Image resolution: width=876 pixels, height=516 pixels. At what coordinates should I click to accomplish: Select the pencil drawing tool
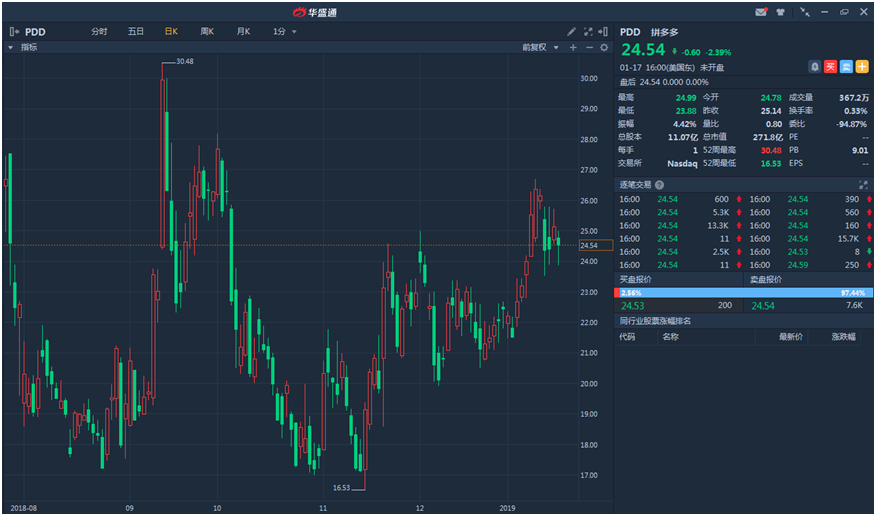pyautogui.click(x=572, y=32)
